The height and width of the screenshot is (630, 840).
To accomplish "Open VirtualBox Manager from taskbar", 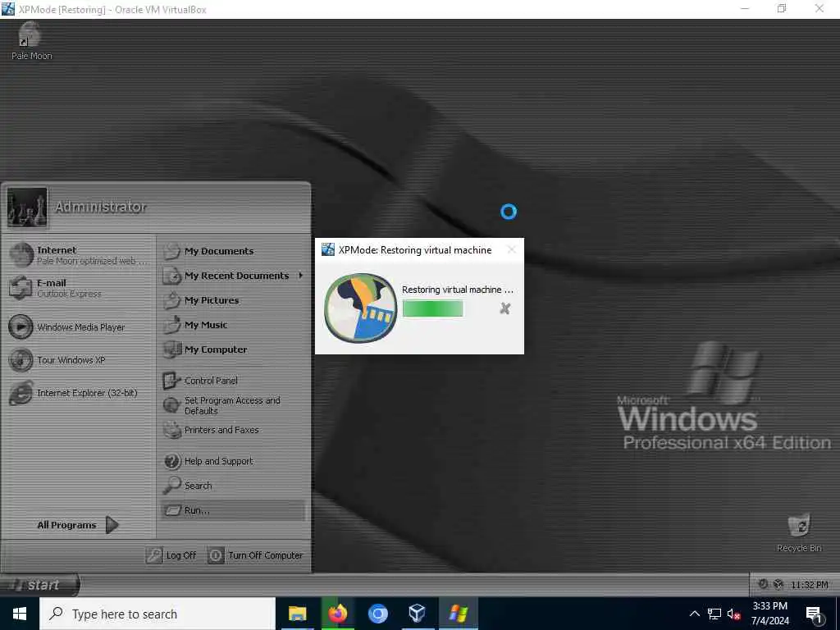I will tap(418, 614).
